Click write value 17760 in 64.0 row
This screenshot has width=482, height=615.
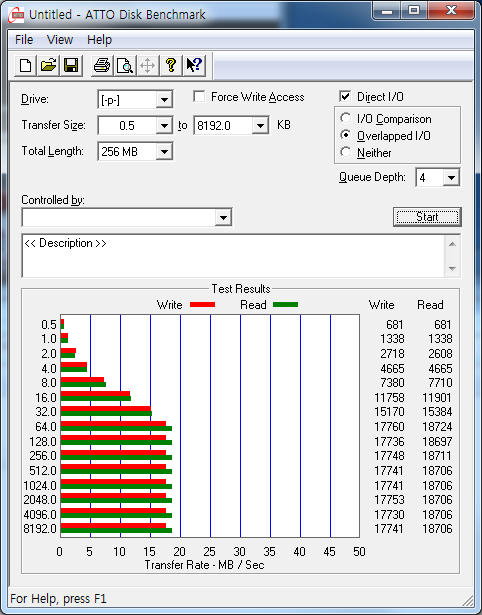coord(389,427)
